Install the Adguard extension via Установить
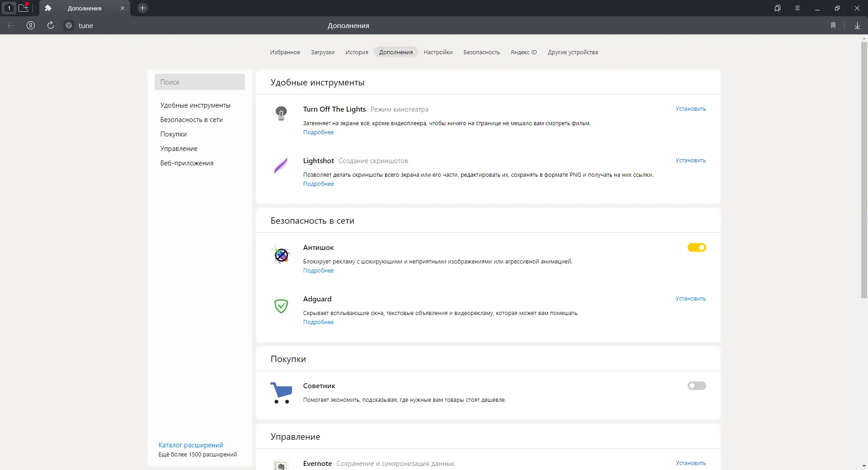The image size is (868, 470). (690, 299)
